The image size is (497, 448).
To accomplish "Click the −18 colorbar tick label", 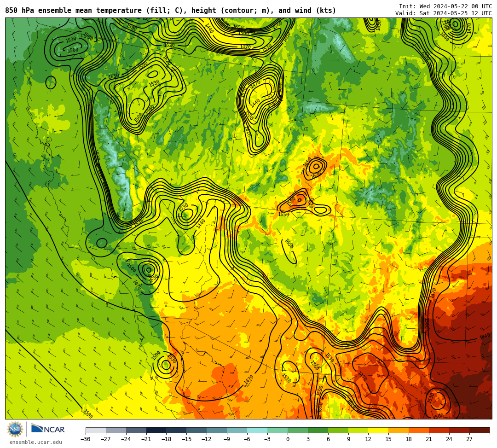I will 167,439.
